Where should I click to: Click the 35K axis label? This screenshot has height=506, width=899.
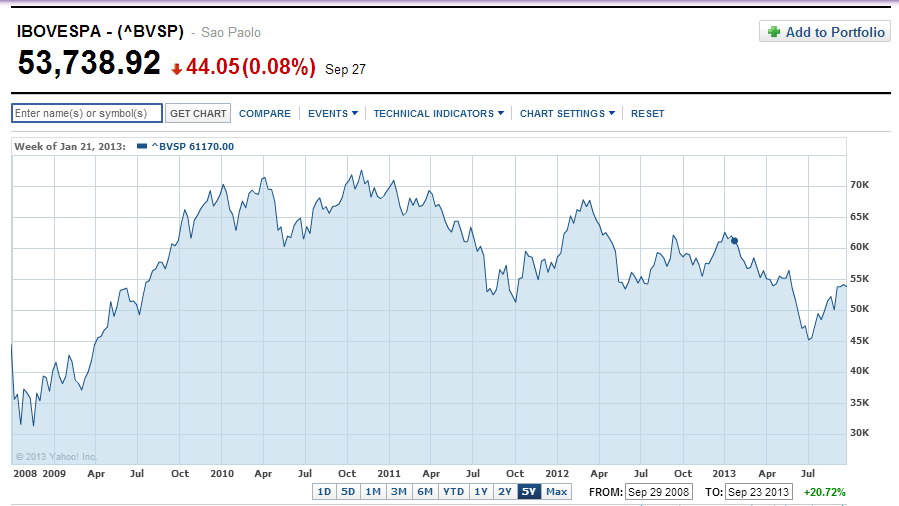(859, 402)
